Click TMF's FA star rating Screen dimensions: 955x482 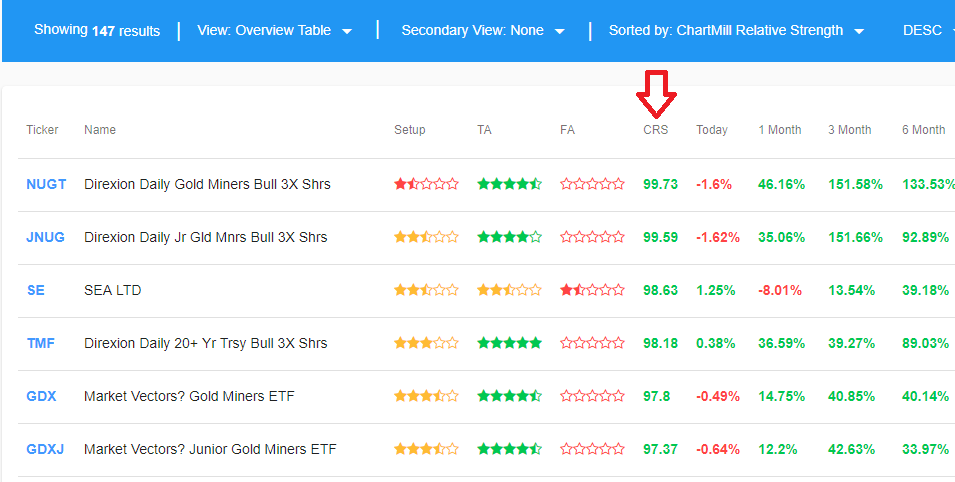(592, 343)
